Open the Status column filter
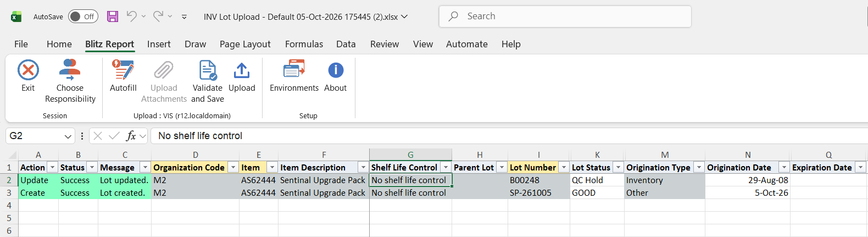868x237 pixels. pyautogui.click(x=92, y=167)
